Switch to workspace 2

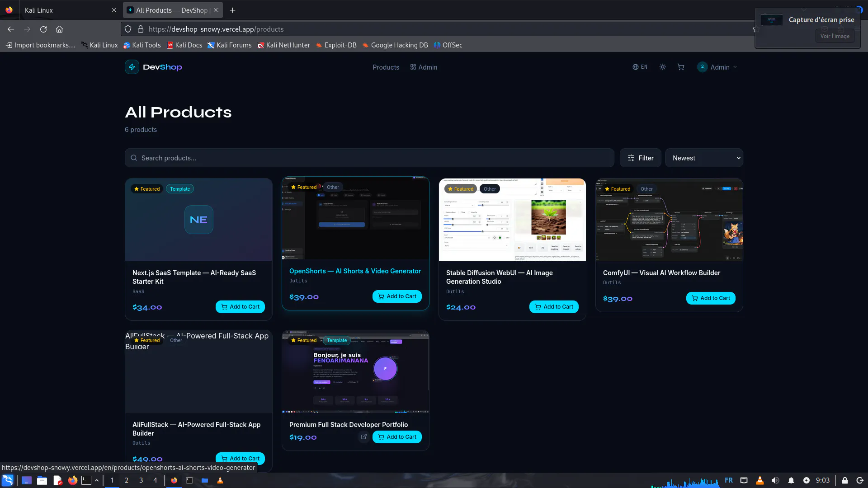coord(127,480)
